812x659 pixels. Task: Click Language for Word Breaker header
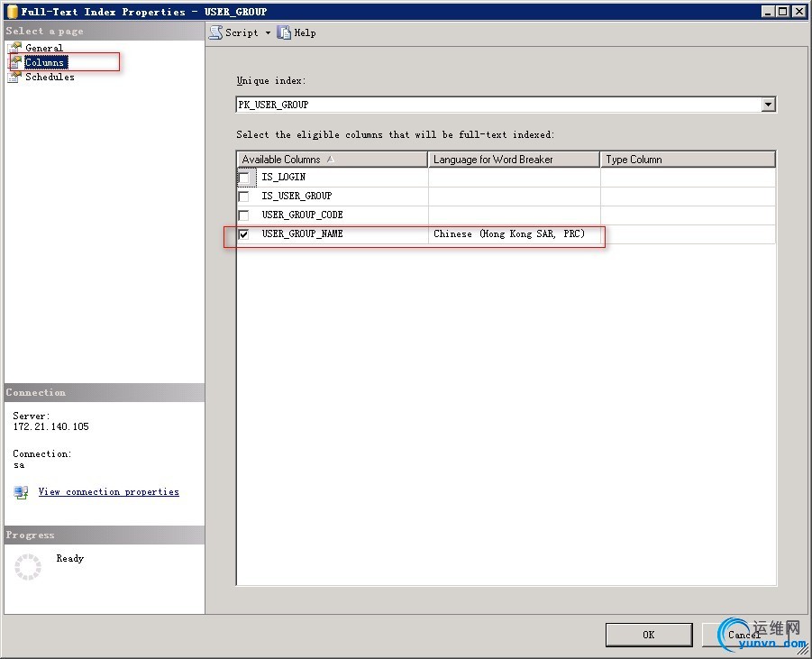coord(514,160)
